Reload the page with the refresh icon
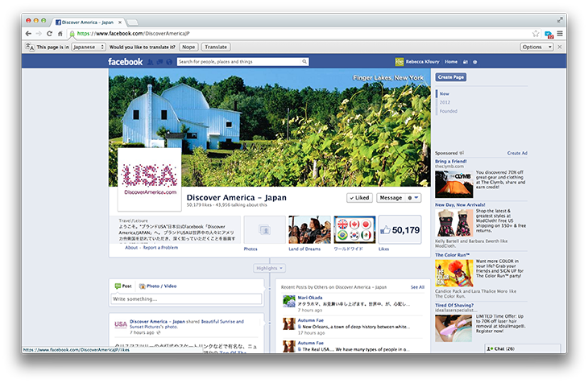Screen dimensions: 588x383 49,34
